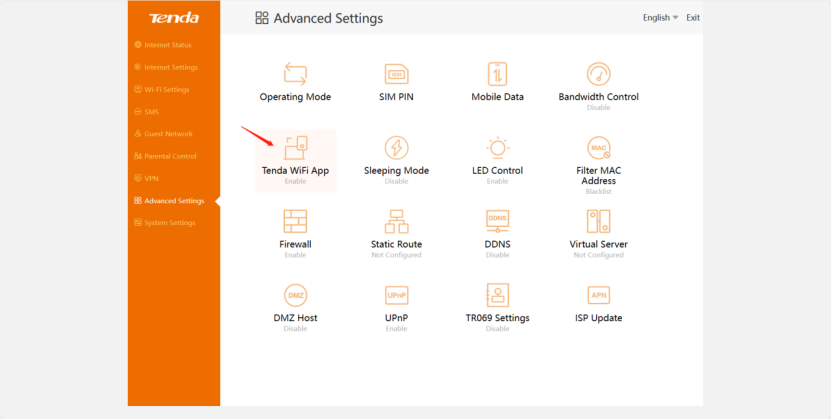Click the UPnP icon
Viewport: 831px width, 419px height.
pos(397,295)
